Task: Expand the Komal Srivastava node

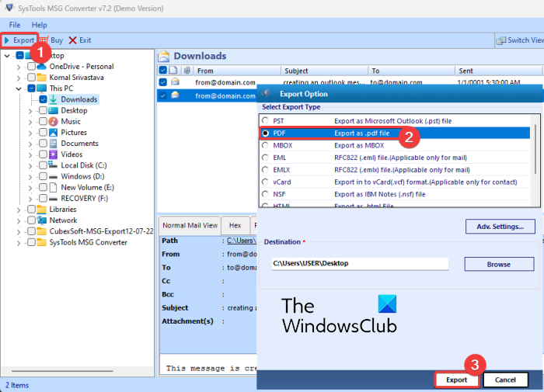Action: point(19,78)
